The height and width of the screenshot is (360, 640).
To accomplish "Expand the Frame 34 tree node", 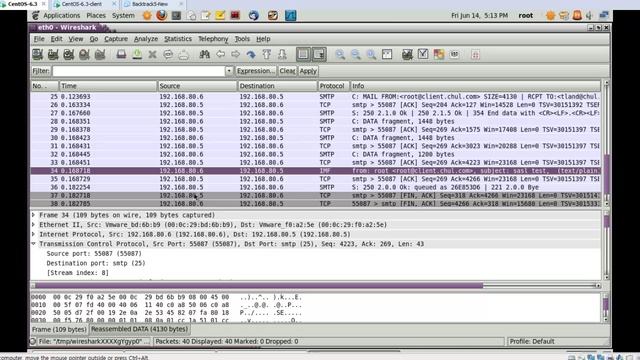I will tap(33, 215).
